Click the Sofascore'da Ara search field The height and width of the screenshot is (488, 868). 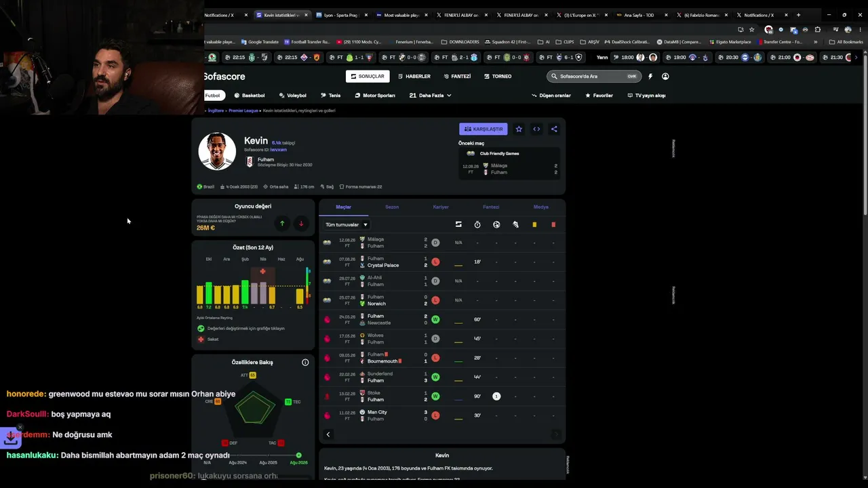pos(594,77)
